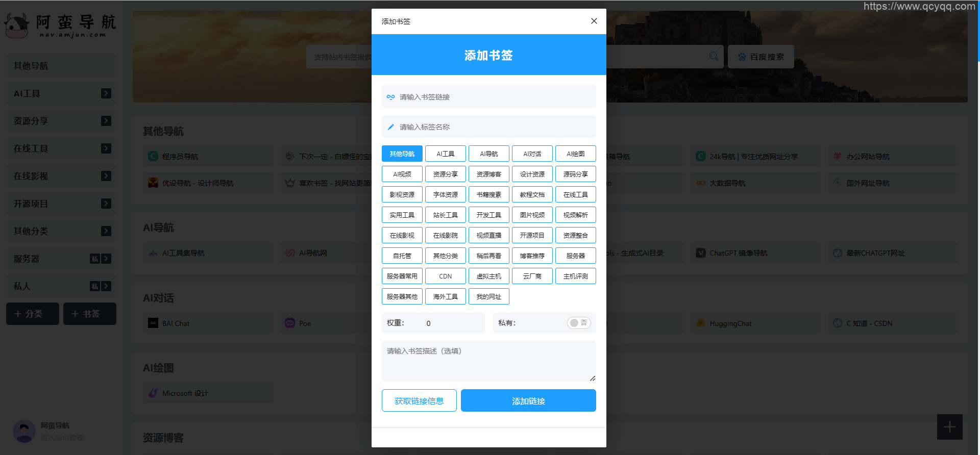Close the add bookmark dialog
Screen dimensions: 980x455
click(x=594, y=21)
